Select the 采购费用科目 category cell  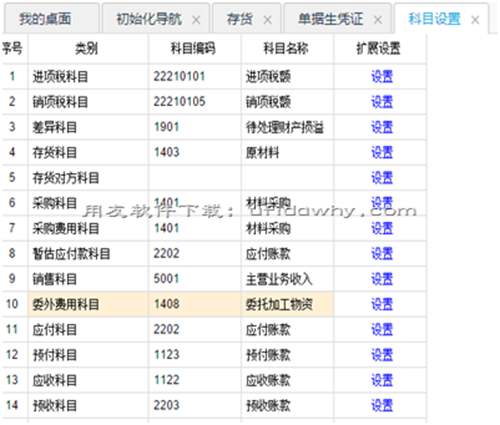pyautogui.click(x=88, y=228)
